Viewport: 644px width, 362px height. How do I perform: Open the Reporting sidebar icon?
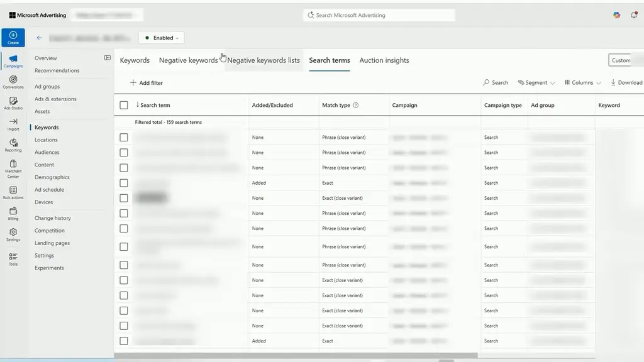[x=13, y=145]
